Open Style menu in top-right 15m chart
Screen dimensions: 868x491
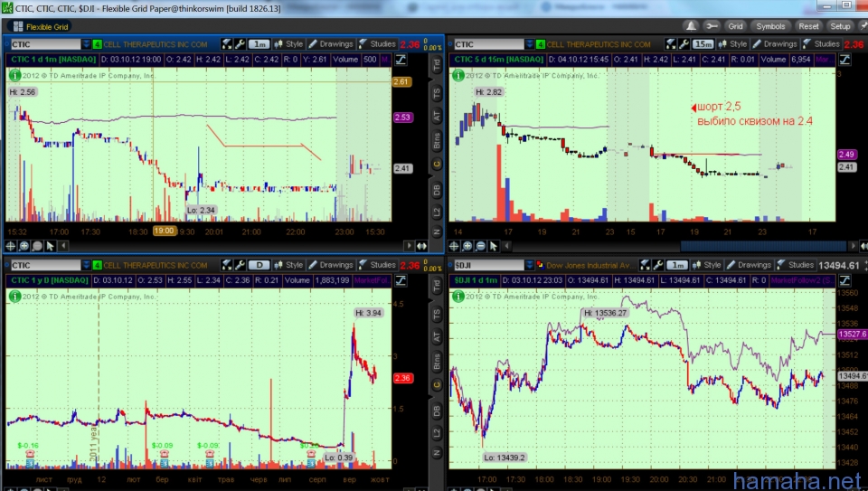point(732,44)
